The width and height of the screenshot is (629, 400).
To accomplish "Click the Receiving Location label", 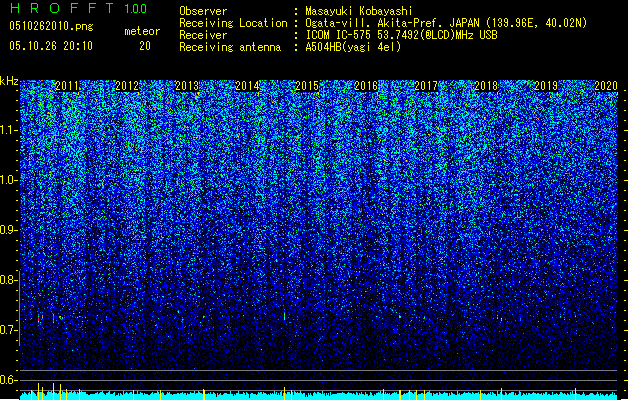I will (233, 23).
